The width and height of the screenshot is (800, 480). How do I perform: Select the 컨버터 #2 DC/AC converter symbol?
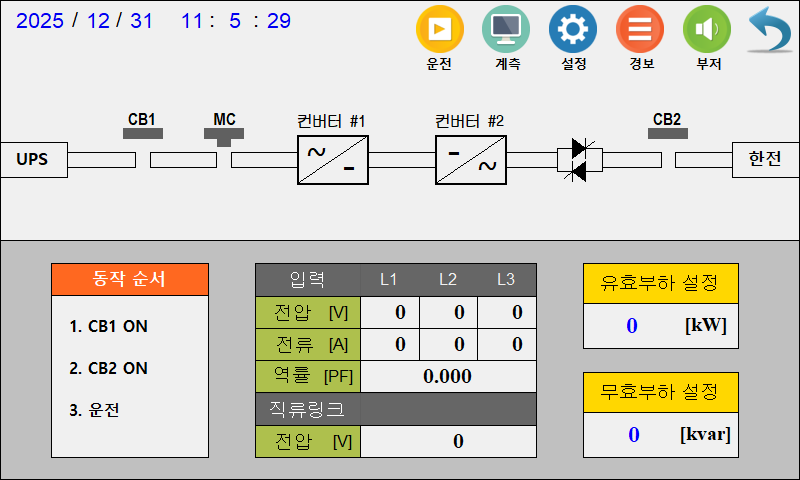point(471,160)
